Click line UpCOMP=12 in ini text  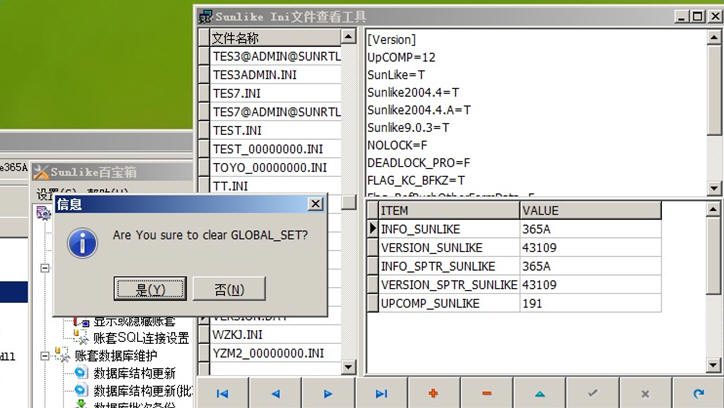(401, 57)
